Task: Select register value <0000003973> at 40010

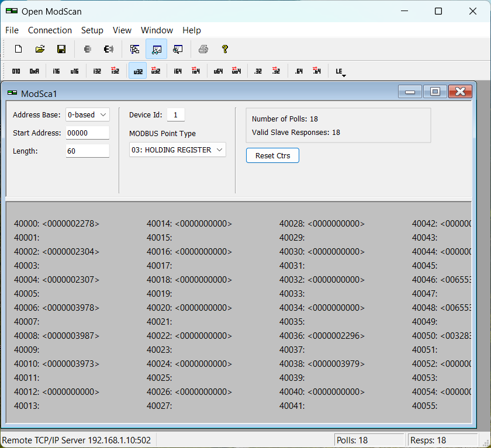Action: click(71, 364)
